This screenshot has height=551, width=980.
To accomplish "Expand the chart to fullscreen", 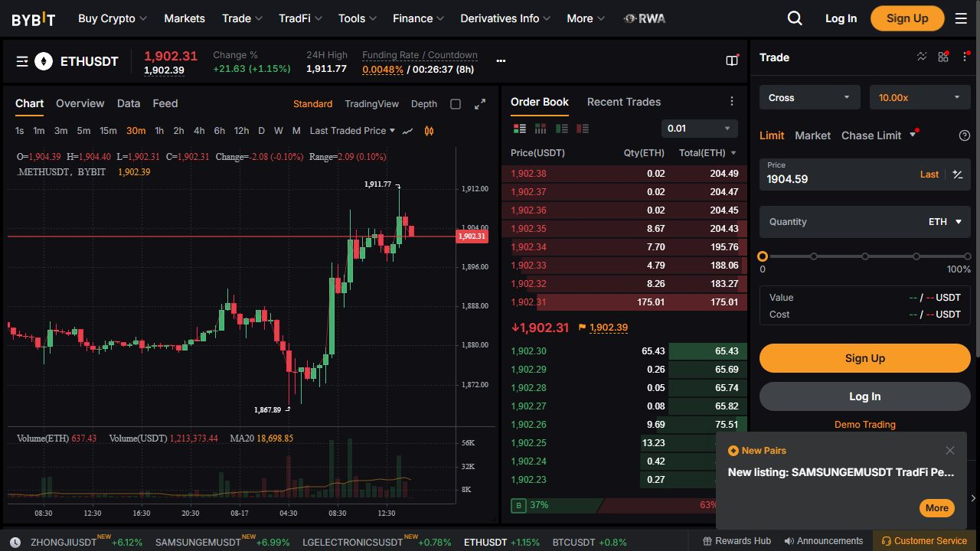I will tap(480, 104).
